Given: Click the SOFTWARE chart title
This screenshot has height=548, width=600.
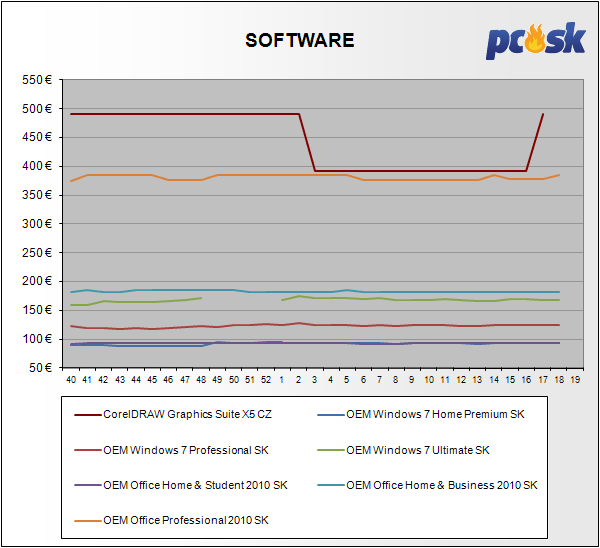Looking at the screenshot, I should tap(300, 40).
